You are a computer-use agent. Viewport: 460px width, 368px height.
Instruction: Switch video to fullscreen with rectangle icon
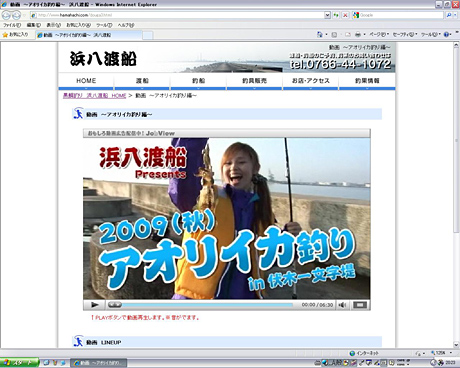click(x=360, y=305)
